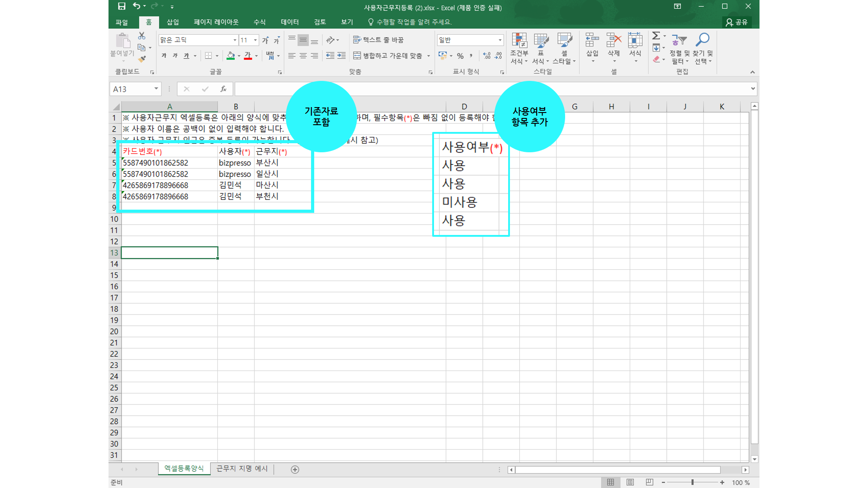
Task: Click the View (보기) tab
Action: (x=347, y=22)
